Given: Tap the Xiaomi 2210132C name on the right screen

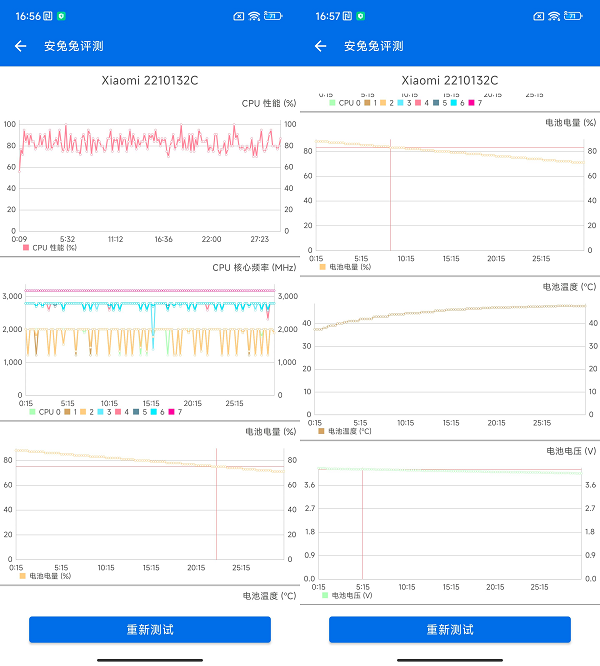Looking at the screenshot, I should [450, 80].
